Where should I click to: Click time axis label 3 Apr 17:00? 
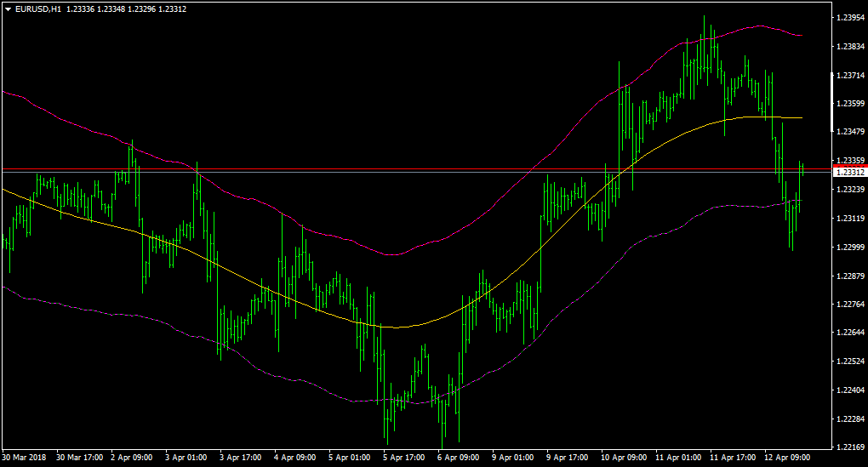tap(240, 458)
